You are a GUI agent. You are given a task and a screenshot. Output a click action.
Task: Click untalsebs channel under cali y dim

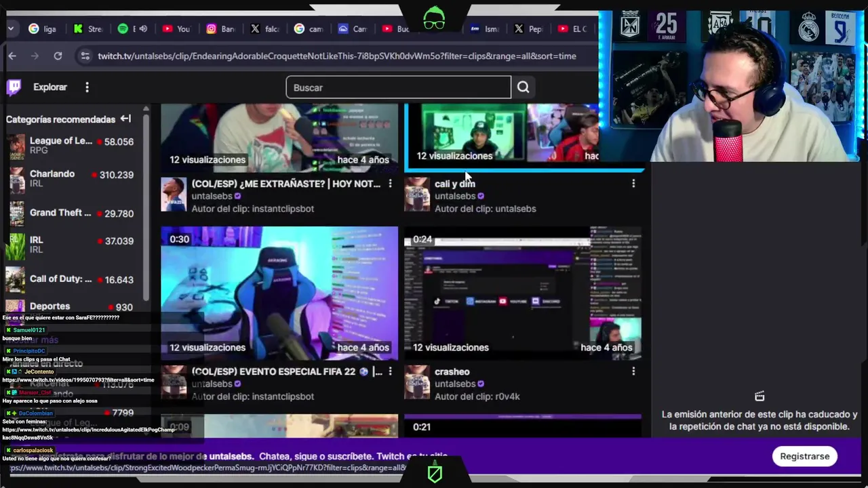tap(455, 196)
